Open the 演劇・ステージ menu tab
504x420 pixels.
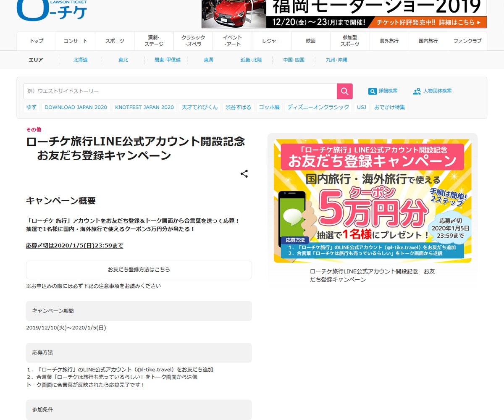point(154,41)
